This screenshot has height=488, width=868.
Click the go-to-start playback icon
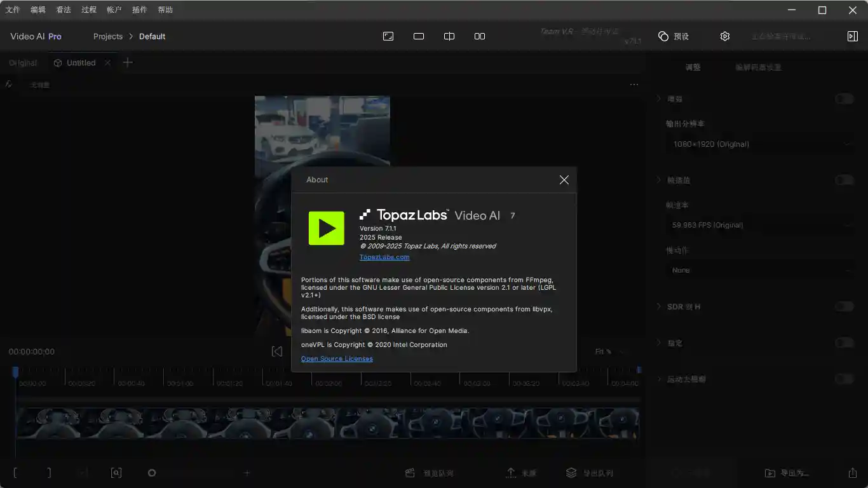click(x=277, y=351)
